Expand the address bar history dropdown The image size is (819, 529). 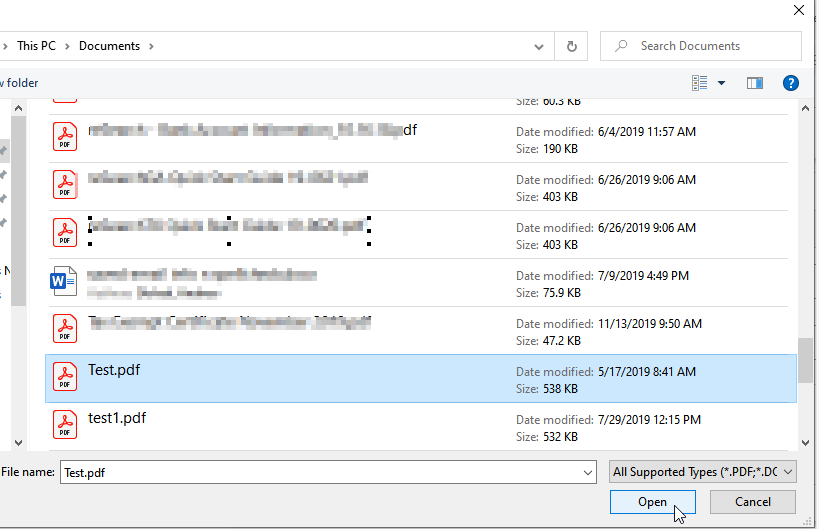pos(539,46)
